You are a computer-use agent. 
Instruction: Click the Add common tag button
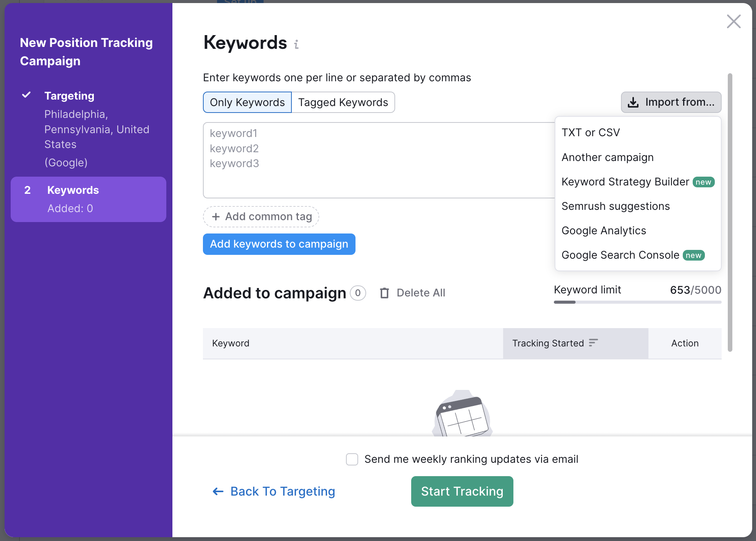pyautogui.click(x=261, y=217)
